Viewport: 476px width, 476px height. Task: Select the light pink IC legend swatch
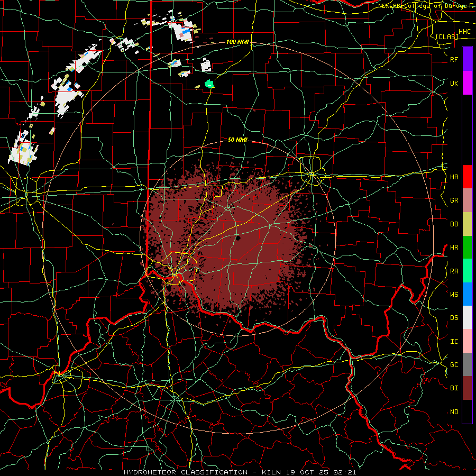coord(467,341)
